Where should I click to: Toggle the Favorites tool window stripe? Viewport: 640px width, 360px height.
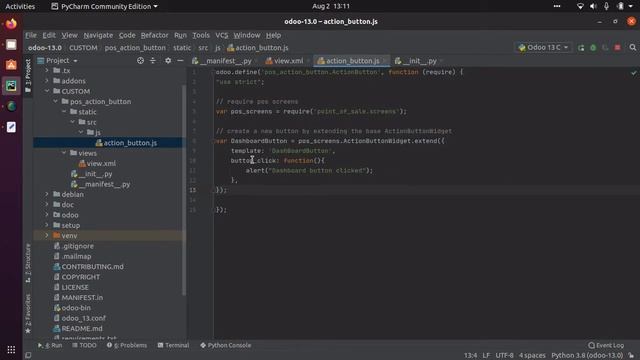click(x=28, y=313)
